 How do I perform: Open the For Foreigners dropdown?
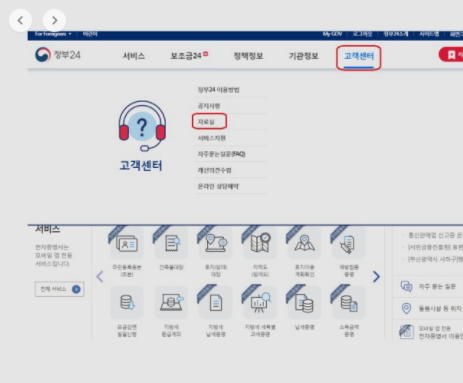[x=53, y=34]
